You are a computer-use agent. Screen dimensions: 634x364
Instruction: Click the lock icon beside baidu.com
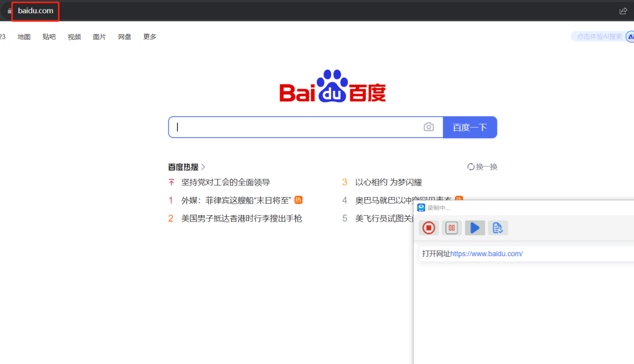point(10,11)
